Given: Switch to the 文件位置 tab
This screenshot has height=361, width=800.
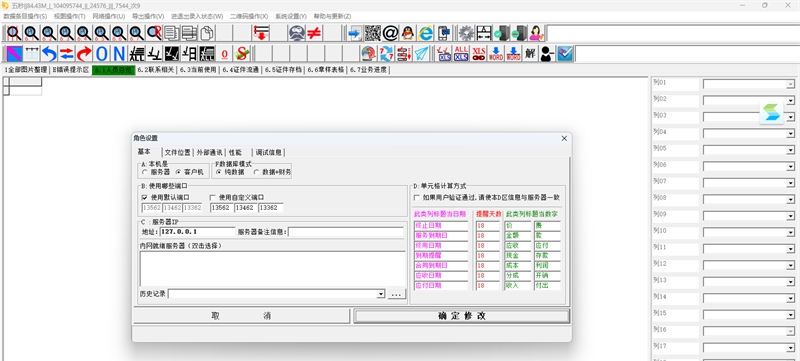Looking at the screenshot, I should [178, 152].
